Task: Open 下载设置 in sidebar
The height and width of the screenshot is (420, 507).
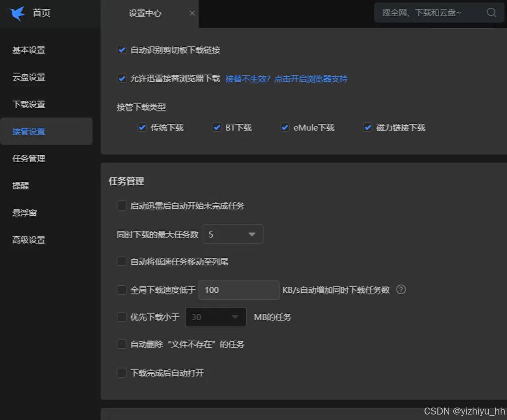Action: 29,104
